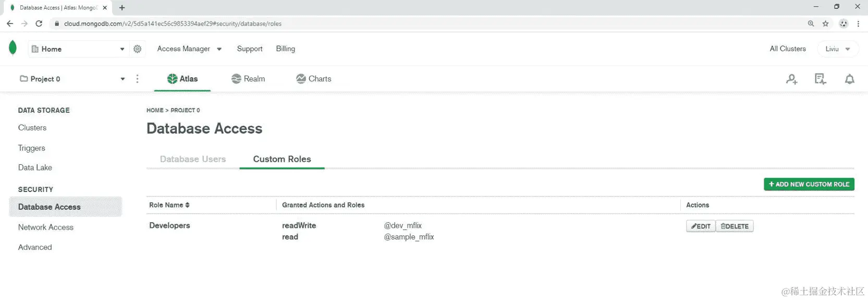Click the Developers role name
Image resolution: width=868 pixels, height=300 pixels.
(169, 225)
